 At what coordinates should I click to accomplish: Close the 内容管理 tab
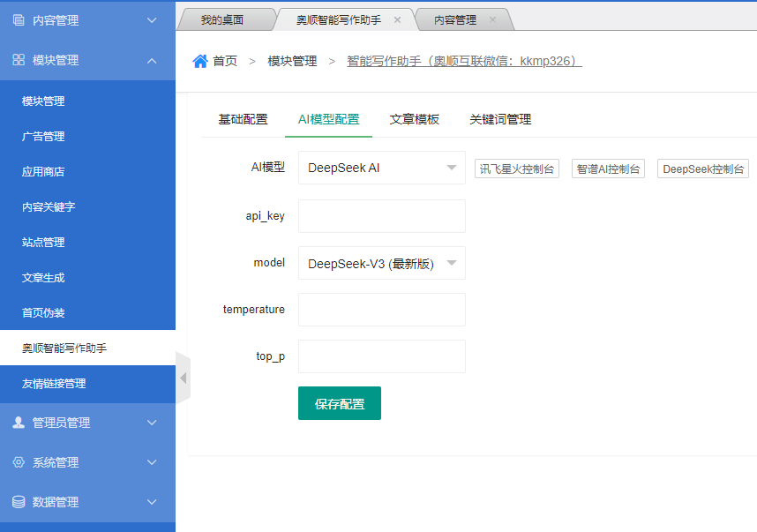tap(492, 19)
